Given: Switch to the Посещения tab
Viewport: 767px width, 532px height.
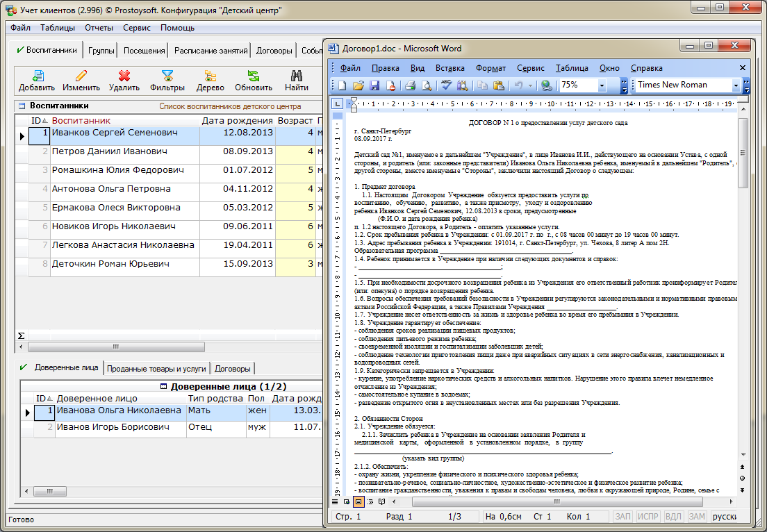Looking at the screenshot, I should (145, 51).
